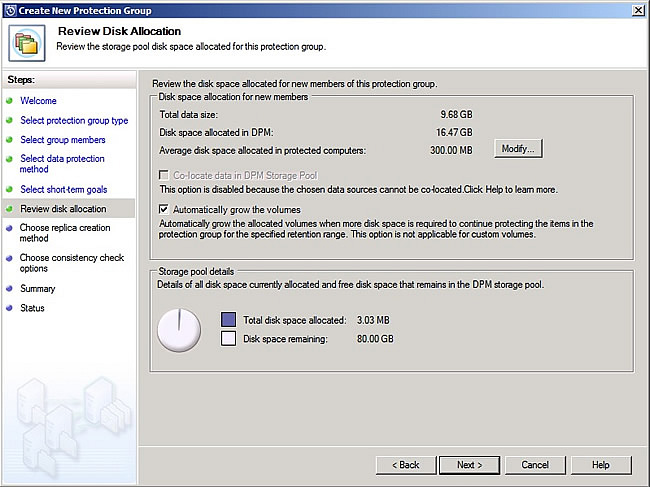Click the Total disk space allocated color swatch

coord(228,320)
